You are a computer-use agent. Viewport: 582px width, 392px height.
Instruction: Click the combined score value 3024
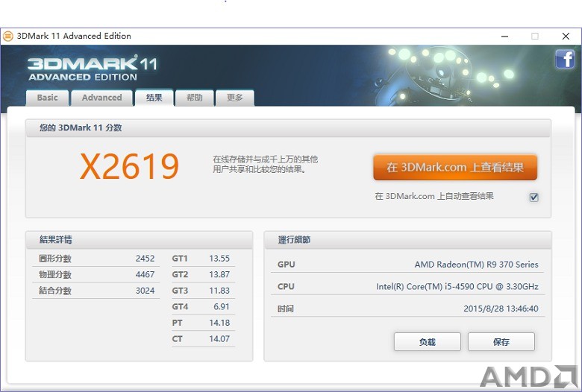point(145,291)
